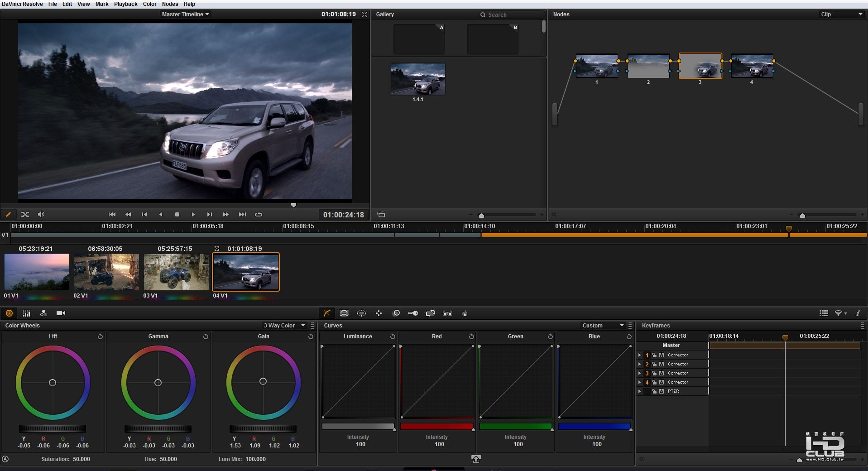Viewport: 868px width, 471px height.
Task: Open the Playback menu
Action: click(125, 4)
